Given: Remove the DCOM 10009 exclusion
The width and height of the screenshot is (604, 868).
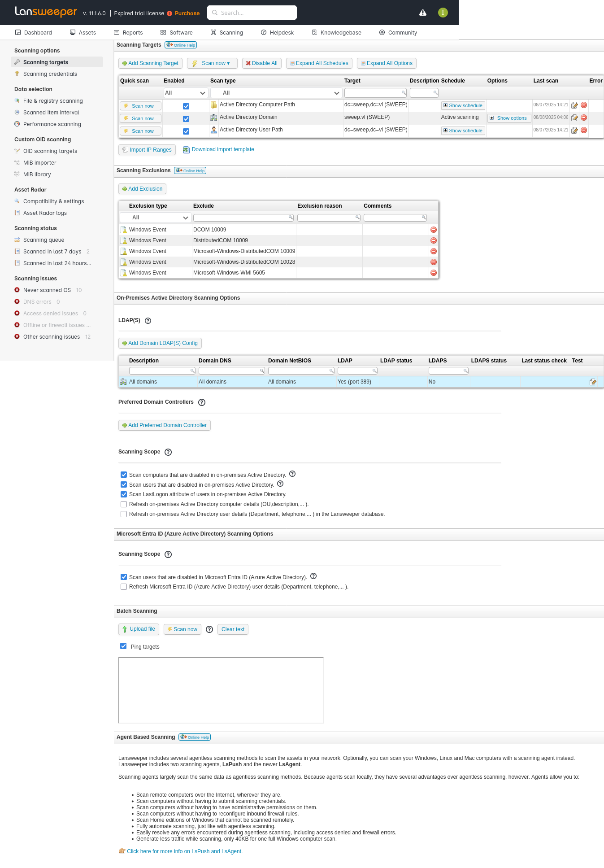Looking at the screenshot, I should 433,230.
